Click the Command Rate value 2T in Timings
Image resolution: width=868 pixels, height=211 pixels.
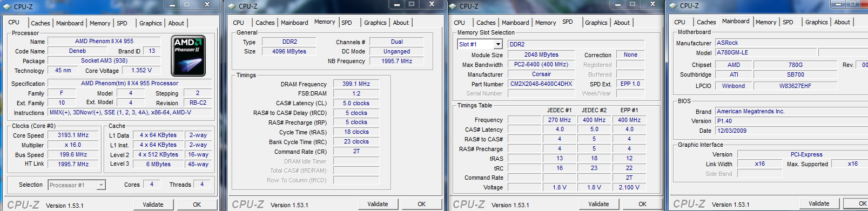pos(356,152)
